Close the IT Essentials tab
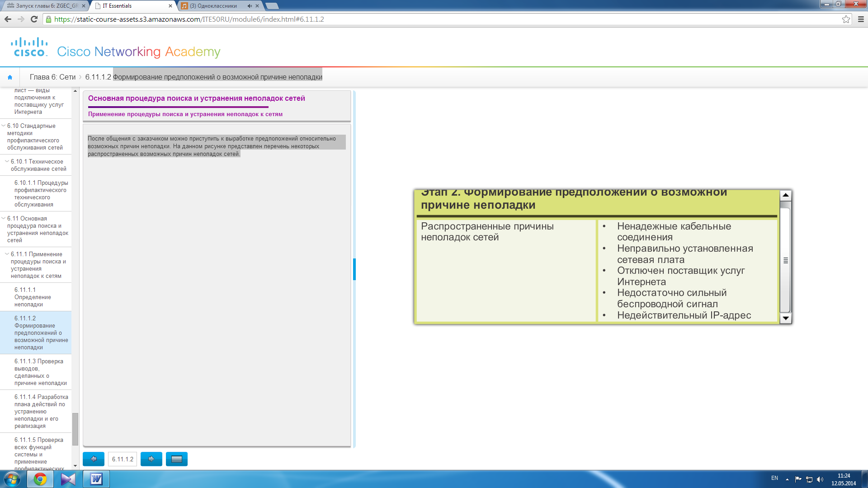The height and width of the screenshot is (488, 868). [170, 6]
